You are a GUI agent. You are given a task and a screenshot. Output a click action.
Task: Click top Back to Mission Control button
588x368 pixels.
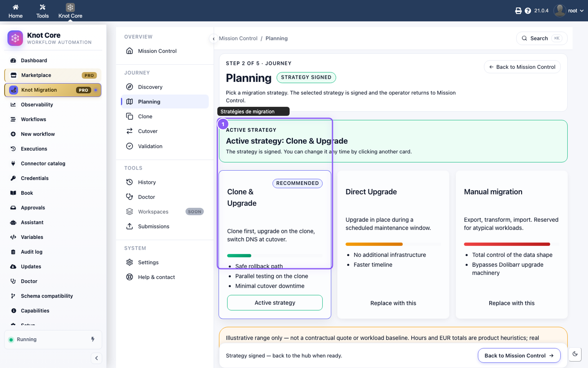[522, 67]
